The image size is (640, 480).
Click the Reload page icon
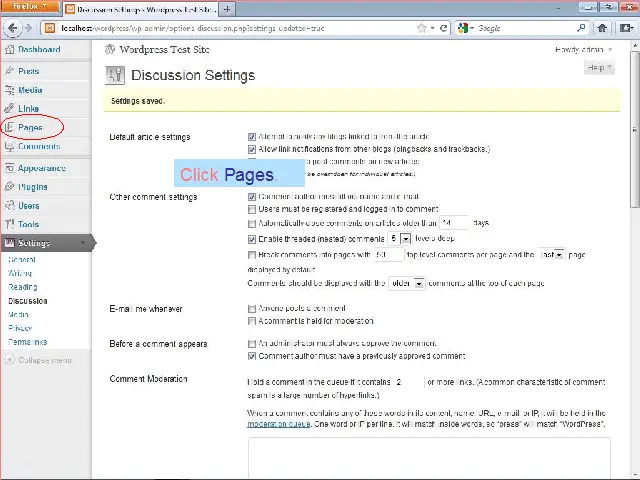tap(443, 28)
